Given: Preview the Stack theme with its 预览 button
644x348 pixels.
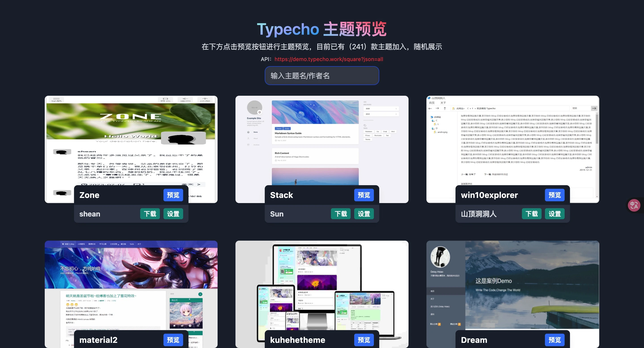Looking at the screenshot, I should tap(364, 195).
